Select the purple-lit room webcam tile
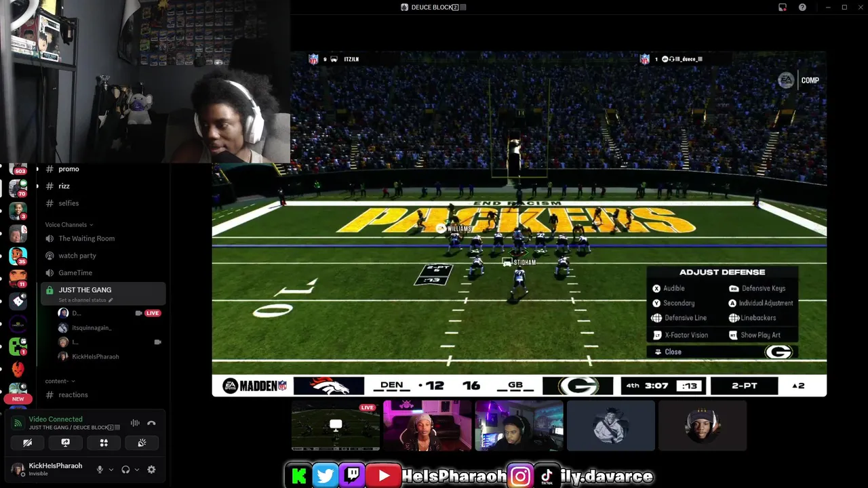This screenshot has width=868, height=488. coord(519,426)
